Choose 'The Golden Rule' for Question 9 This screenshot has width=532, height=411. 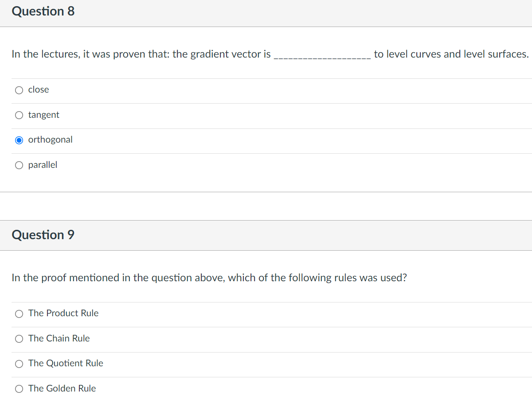(x=19, y=388)
